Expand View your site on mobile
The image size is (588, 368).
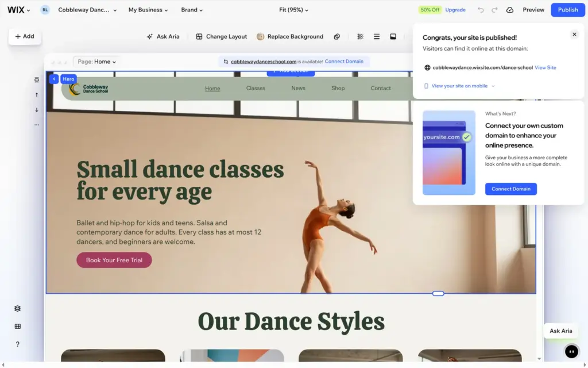click(459, 86)
